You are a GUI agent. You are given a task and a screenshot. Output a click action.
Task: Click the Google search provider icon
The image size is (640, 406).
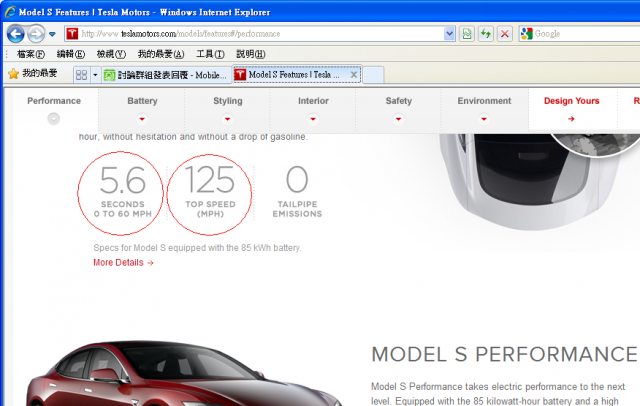click(527, 34)
